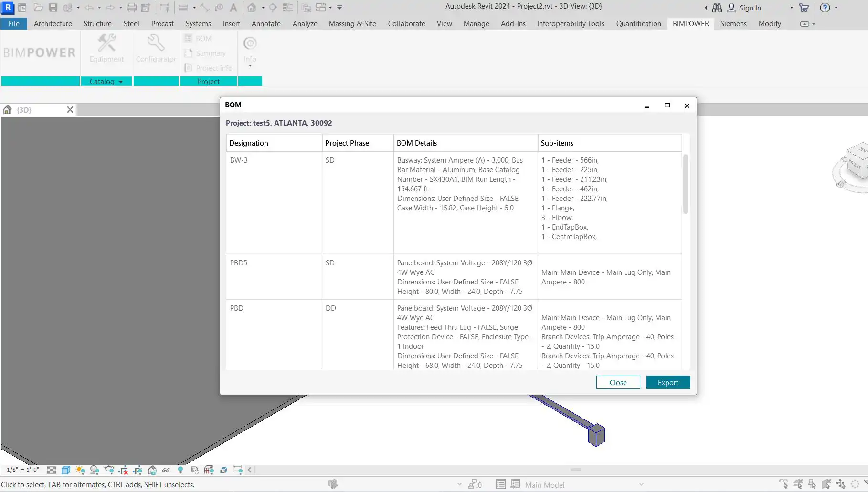Click the BOM table vertical scrollbar
The image size is (868, 492).
click(686, 184)
